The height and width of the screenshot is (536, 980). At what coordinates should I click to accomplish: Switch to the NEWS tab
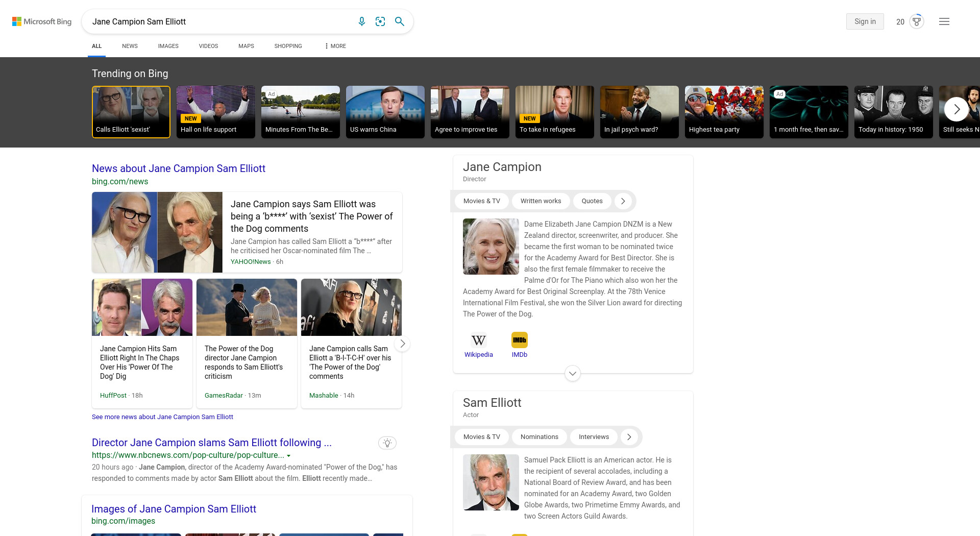(130, 46)
